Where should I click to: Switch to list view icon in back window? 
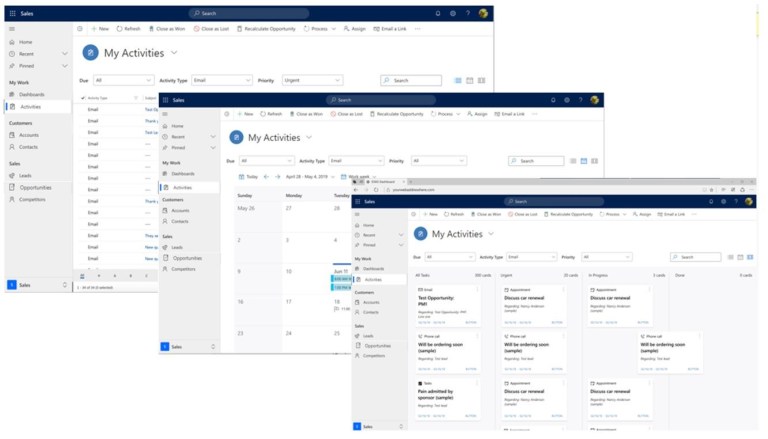click(458, 80)
